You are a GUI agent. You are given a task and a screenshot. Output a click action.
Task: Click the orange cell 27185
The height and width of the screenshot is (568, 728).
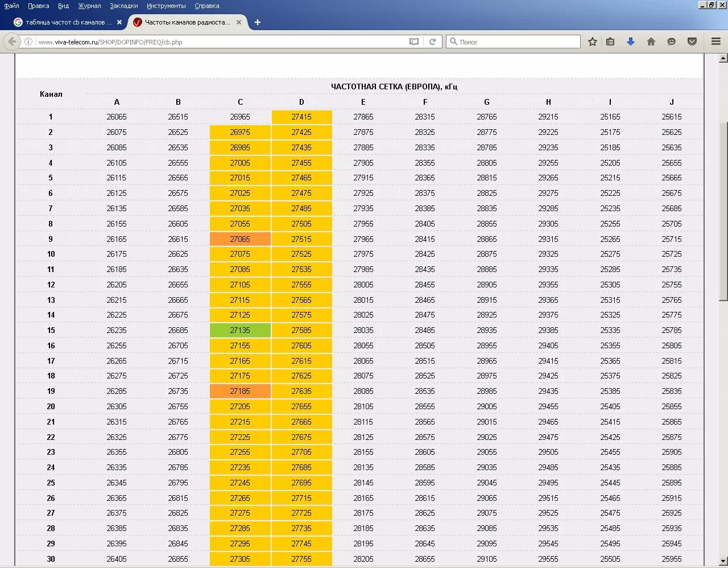[240, 391]
